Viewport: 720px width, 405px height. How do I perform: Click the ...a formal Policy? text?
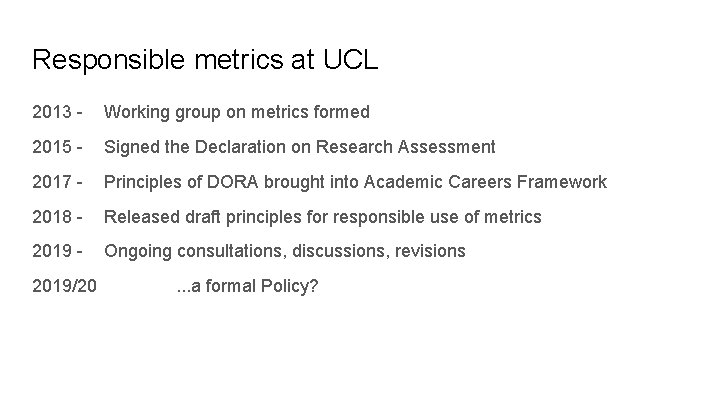point(248,287)
